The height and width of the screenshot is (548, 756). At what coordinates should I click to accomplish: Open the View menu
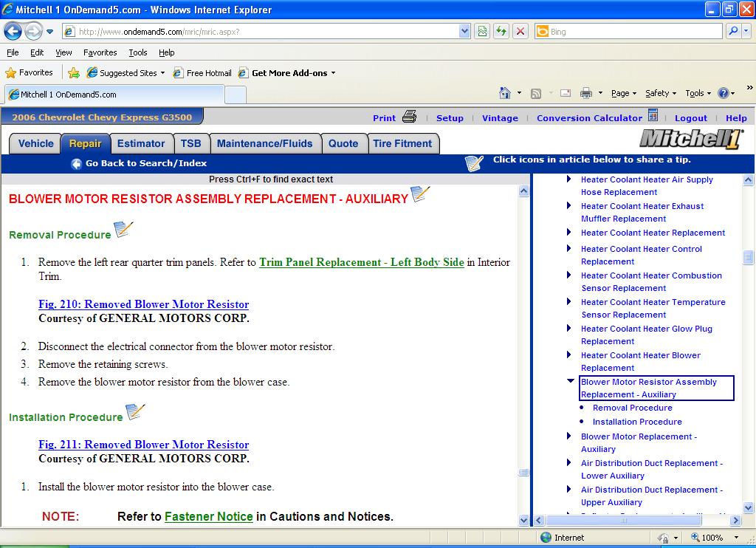point(63,52)
